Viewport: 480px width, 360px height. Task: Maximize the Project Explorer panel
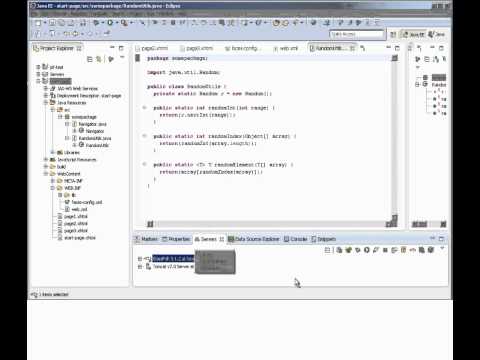tap(121, 48)
